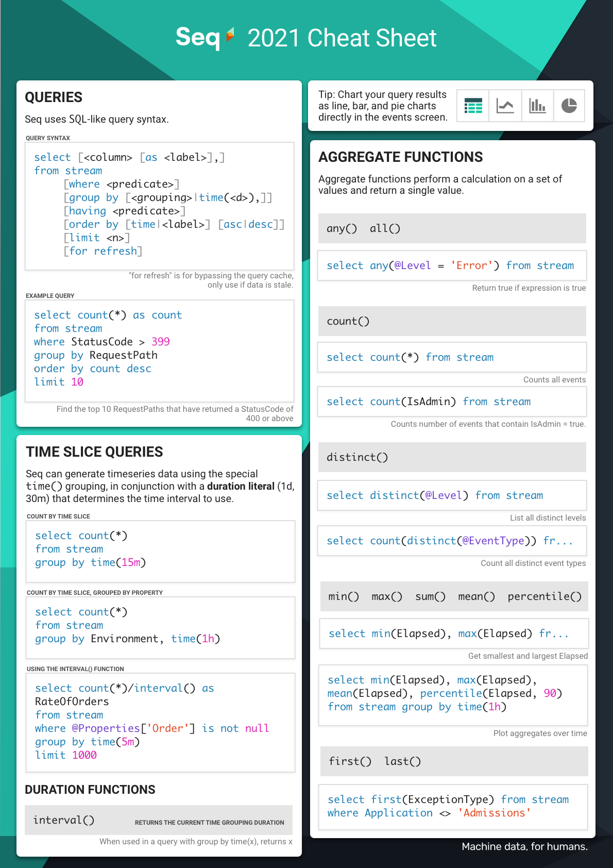The width and height of the screenshot is (613, 868).
Task: Click the 'RateOfOrders' text
Action: click(x=72, y=702)
